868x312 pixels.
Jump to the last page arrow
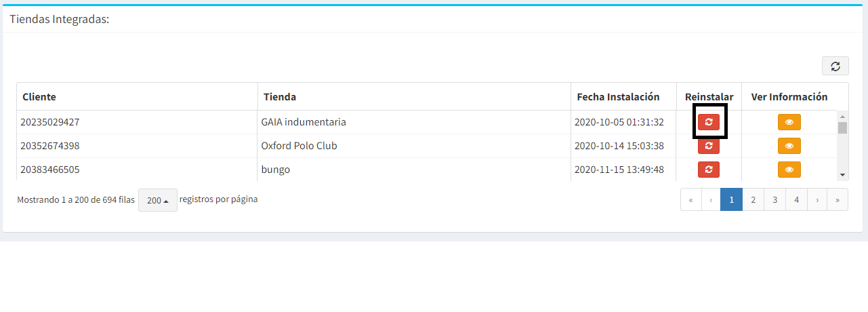pos(838,199)
